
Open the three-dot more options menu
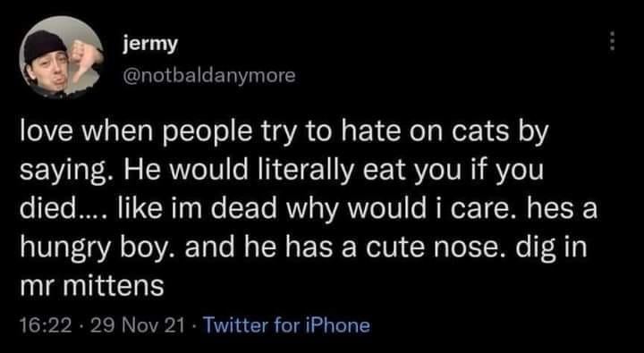tap(613, 41)
